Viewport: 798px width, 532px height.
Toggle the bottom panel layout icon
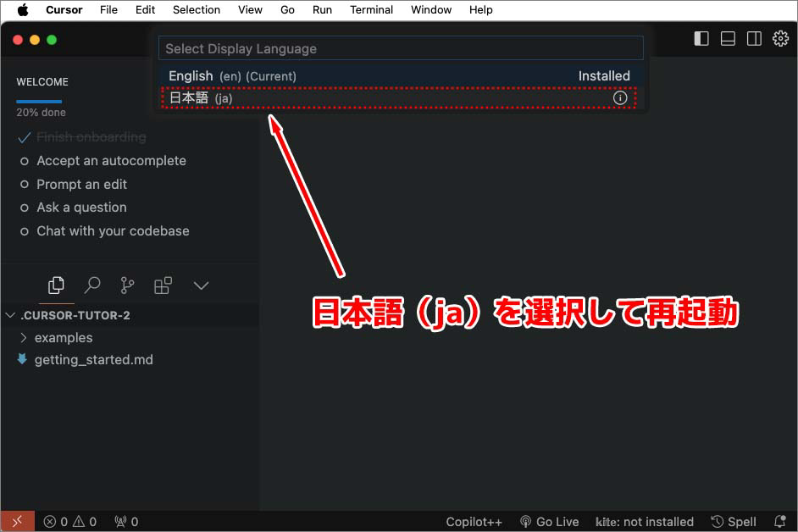[727, 37]
